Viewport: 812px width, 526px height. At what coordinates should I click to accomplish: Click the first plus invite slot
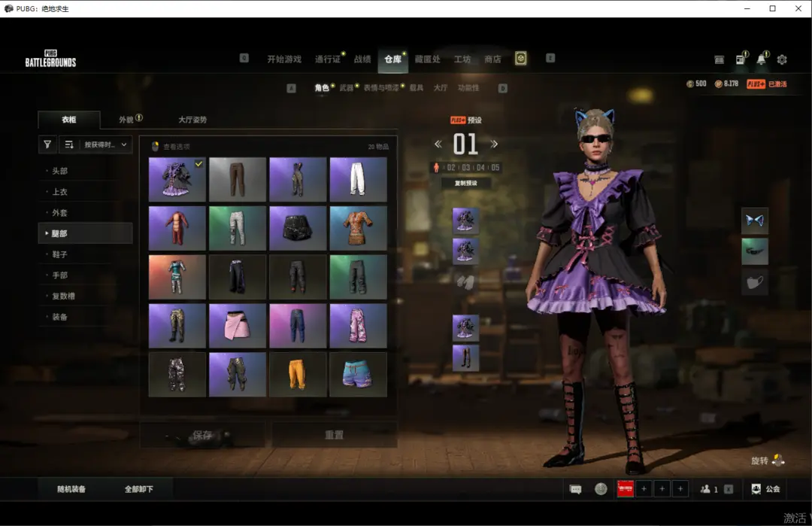644,488
